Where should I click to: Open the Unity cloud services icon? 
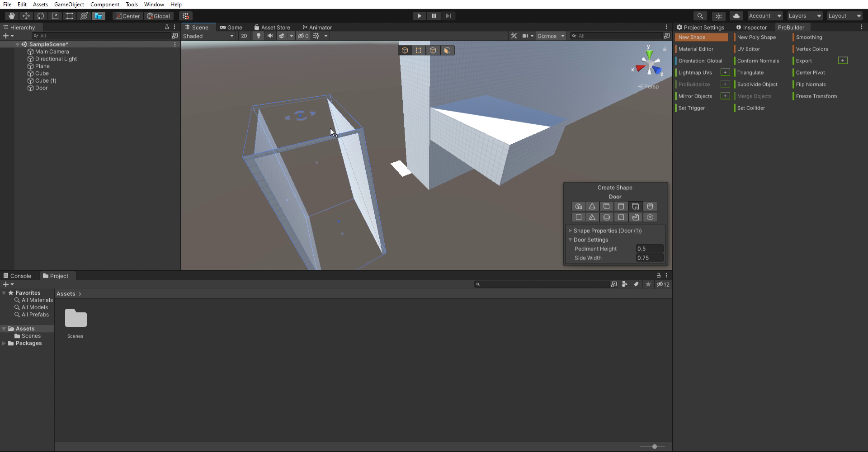pos(736,16)
